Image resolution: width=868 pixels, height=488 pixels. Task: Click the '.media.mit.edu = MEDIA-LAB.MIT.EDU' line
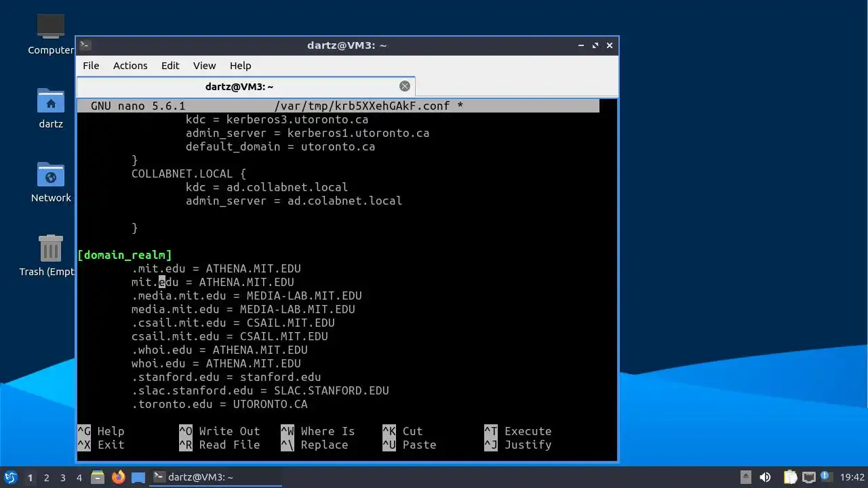coord(246,296)
